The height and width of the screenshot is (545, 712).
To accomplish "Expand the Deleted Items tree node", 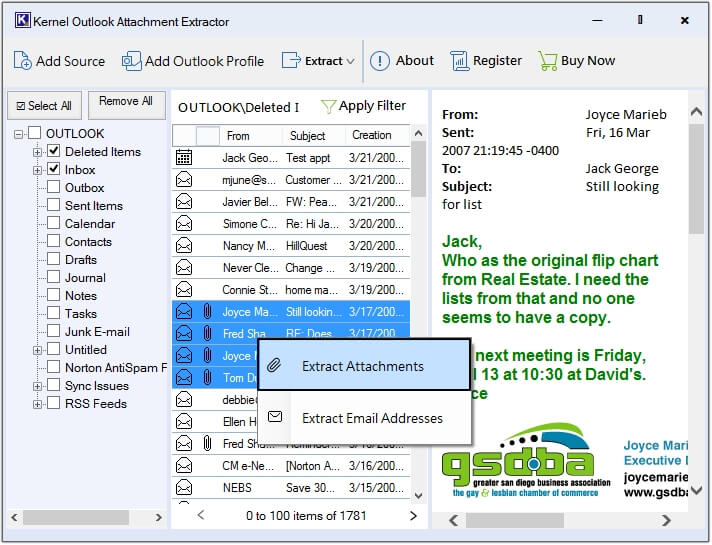I will 38,152.
